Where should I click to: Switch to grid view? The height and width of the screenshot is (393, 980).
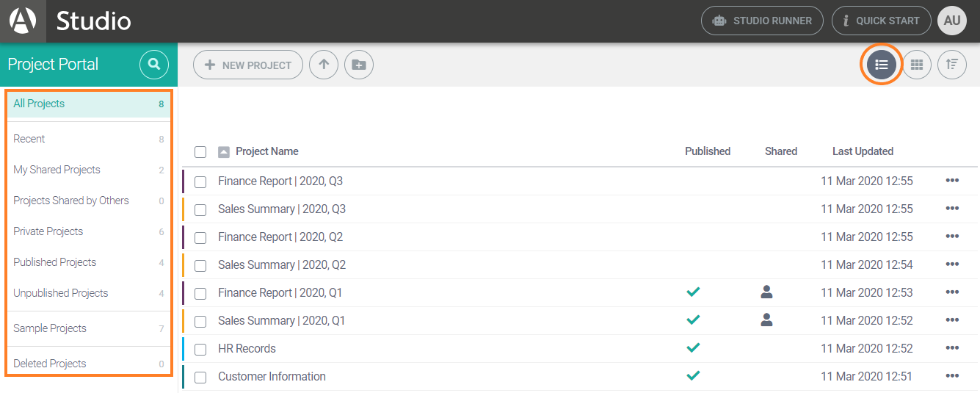pos(917,65)
